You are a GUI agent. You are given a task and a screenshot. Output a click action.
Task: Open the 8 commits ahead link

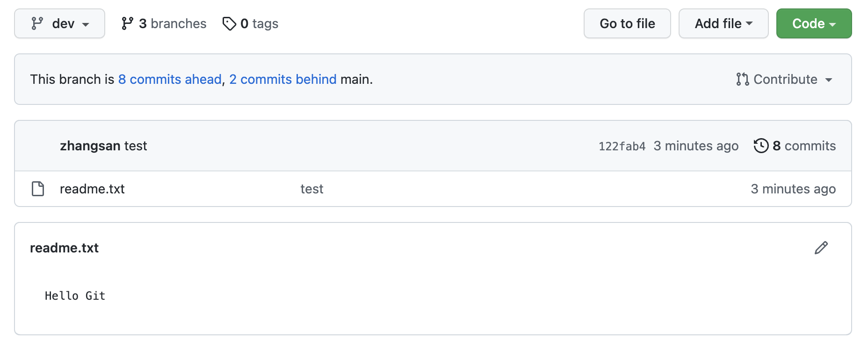point(170,79)
